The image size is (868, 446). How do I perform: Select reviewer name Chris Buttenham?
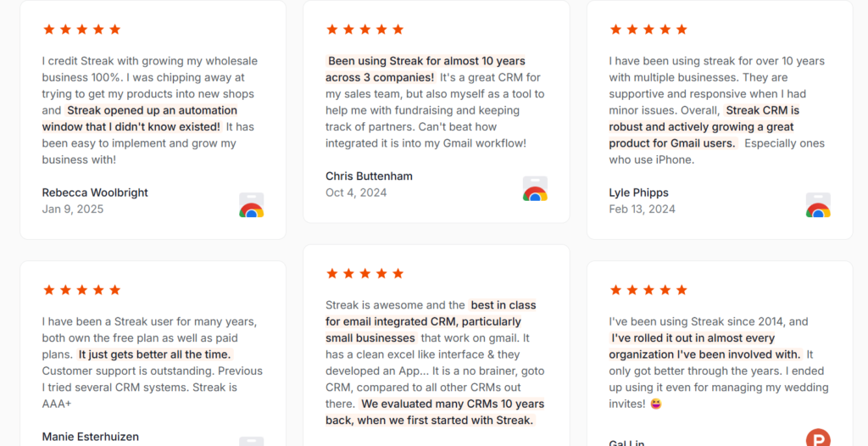[370, 176]
